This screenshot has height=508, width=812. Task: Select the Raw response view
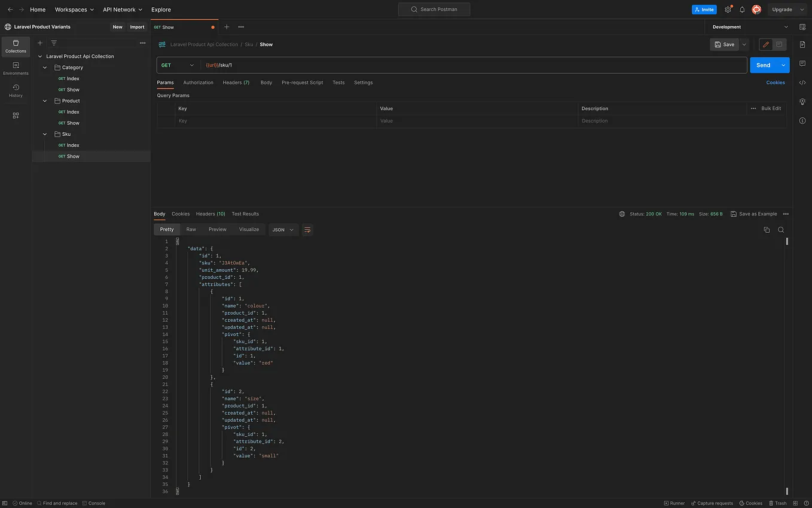click(x=191, y=229)
